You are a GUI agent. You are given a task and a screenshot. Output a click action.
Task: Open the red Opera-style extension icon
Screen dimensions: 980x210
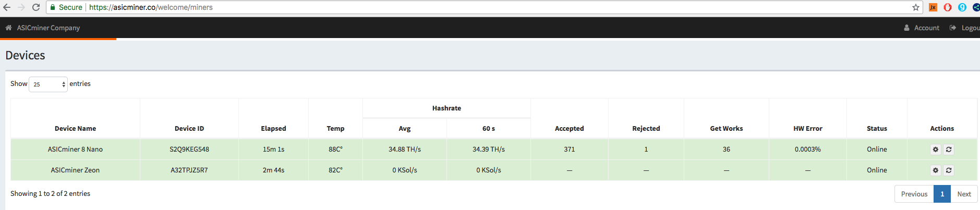pyautogui.click(x=948, y=7)
